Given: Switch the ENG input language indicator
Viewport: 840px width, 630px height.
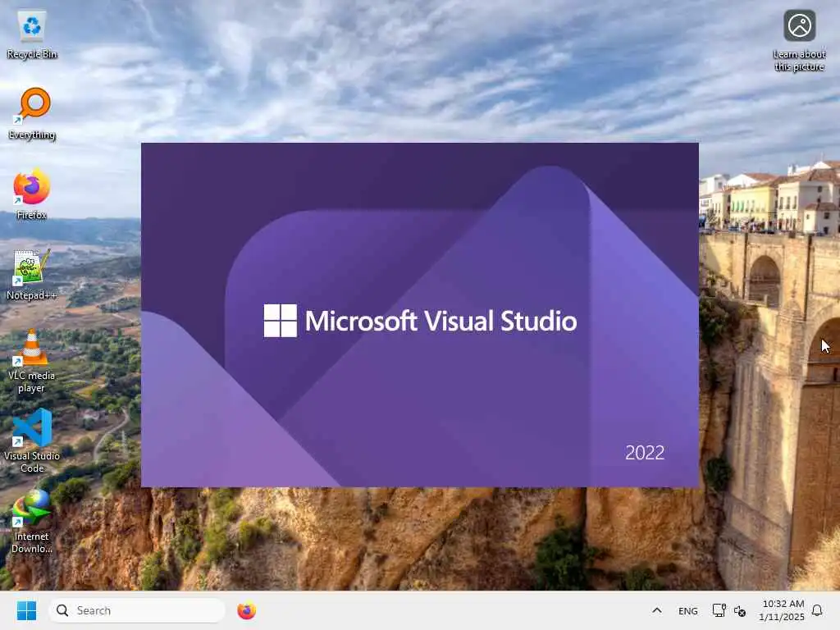Looking at the screenshot, I should (x=688, y=610).
